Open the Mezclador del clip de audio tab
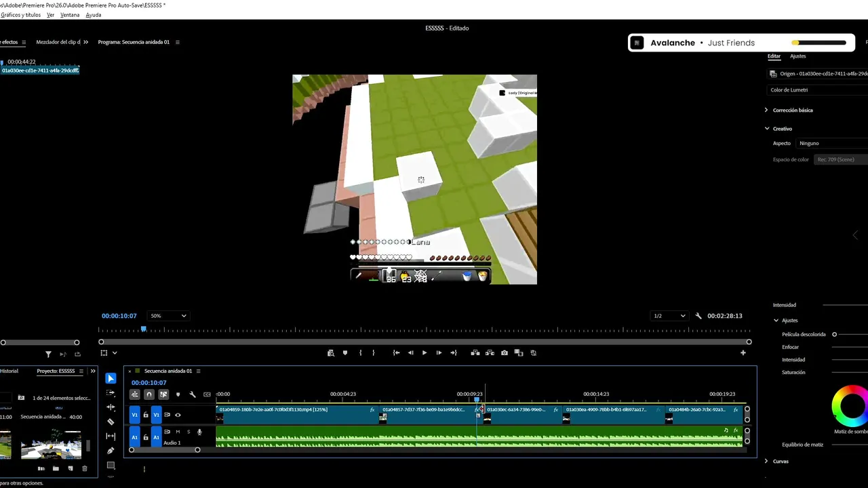This screenshot has width=868, height=488. (x=58, y=42)
